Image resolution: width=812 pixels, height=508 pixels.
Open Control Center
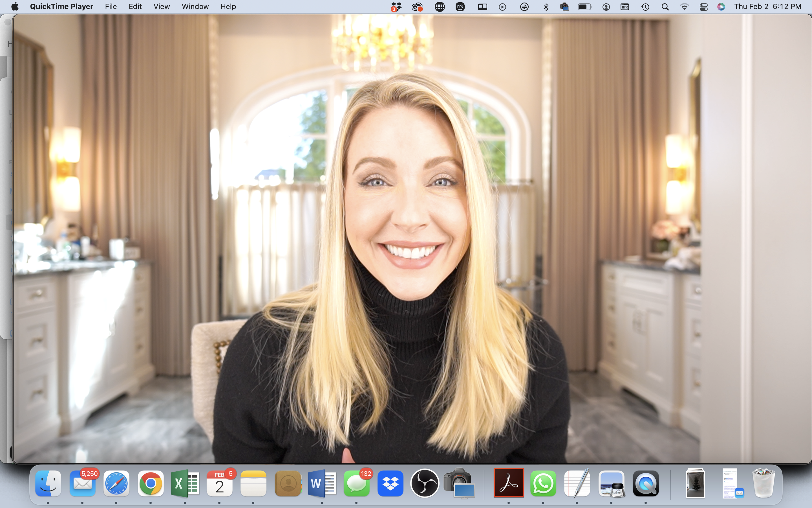point(704,7)
